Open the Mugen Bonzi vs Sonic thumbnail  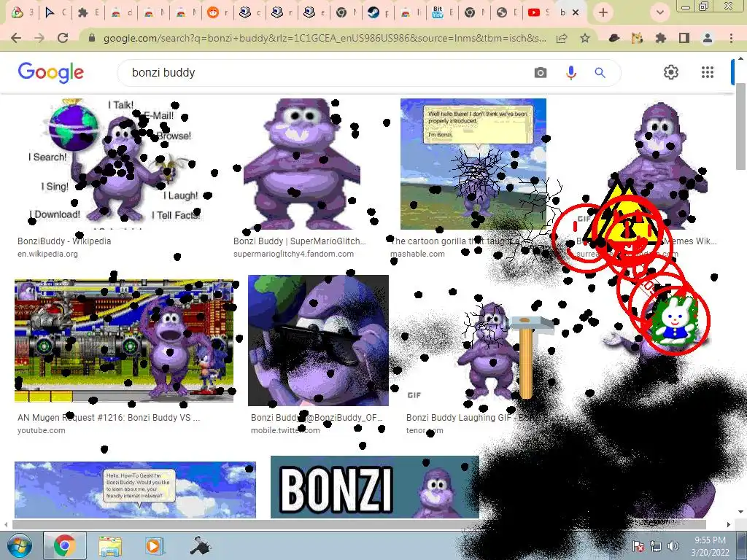pyautogui.click(x=124, y=341)
